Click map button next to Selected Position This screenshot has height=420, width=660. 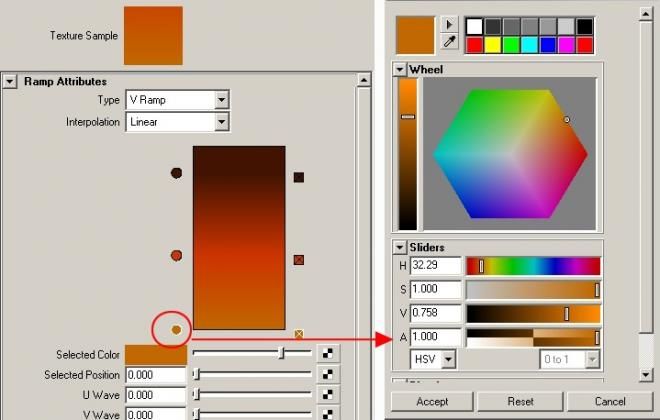tap(327, 374)
